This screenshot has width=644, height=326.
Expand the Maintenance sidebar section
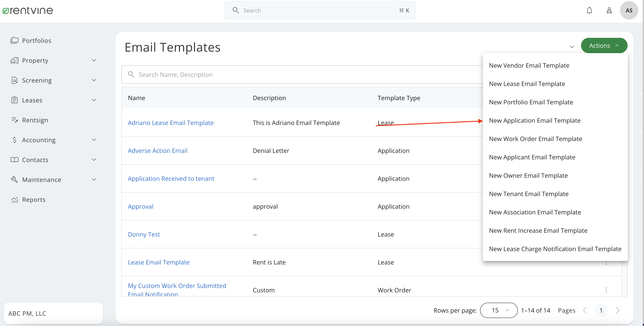[94, 179]
